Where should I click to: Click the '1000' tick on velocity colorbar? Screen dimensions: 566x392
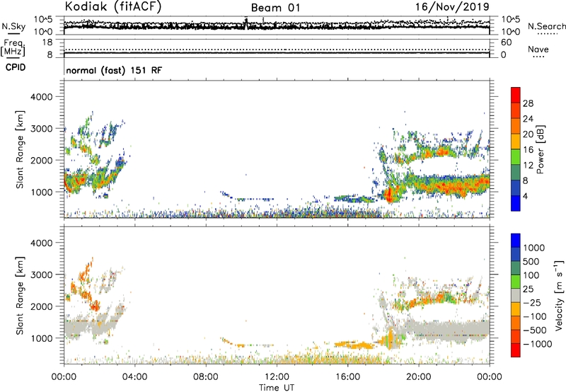click(533, 248)
